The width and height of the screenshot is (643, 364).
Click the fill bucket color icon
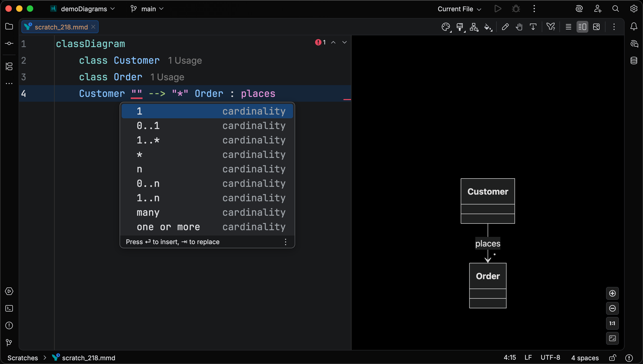click(488, 27)
